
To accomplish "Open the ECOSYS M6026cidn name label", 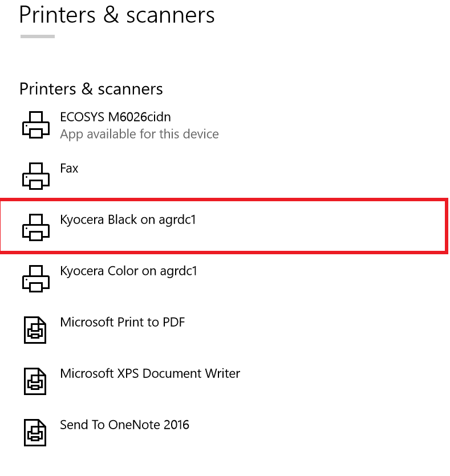I will click(115, 117).
